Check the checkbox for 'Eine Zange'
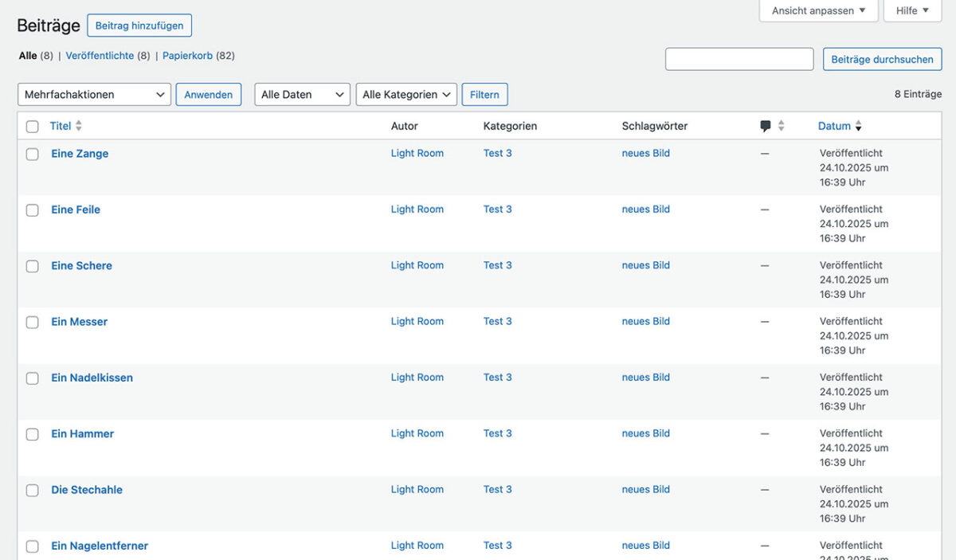Image resolution: width=956 pixels, height=560 pixels. 32,154
